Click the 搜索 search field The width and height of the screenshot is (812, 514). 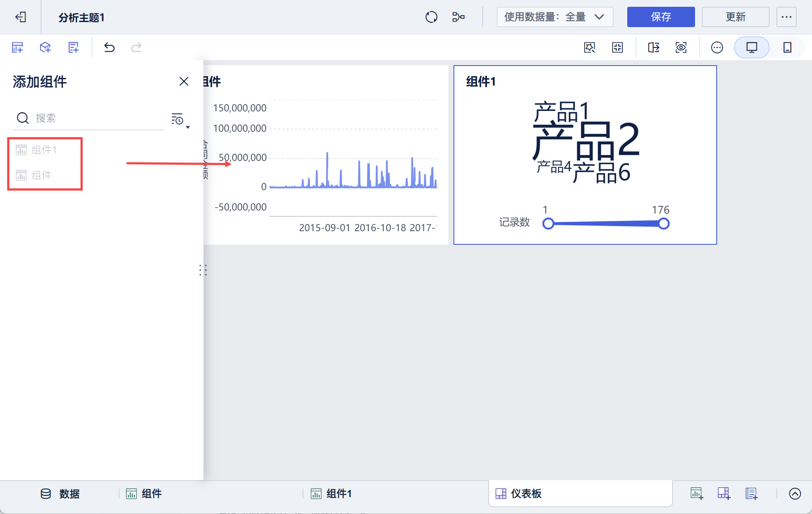pyautogui.click(x=88, y=118)
